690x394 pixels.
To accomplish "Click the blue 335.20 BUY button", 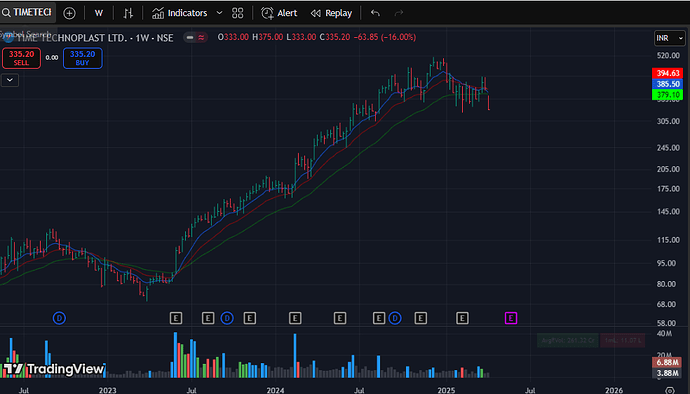I will pyautogui.click(x=83, y=58).
